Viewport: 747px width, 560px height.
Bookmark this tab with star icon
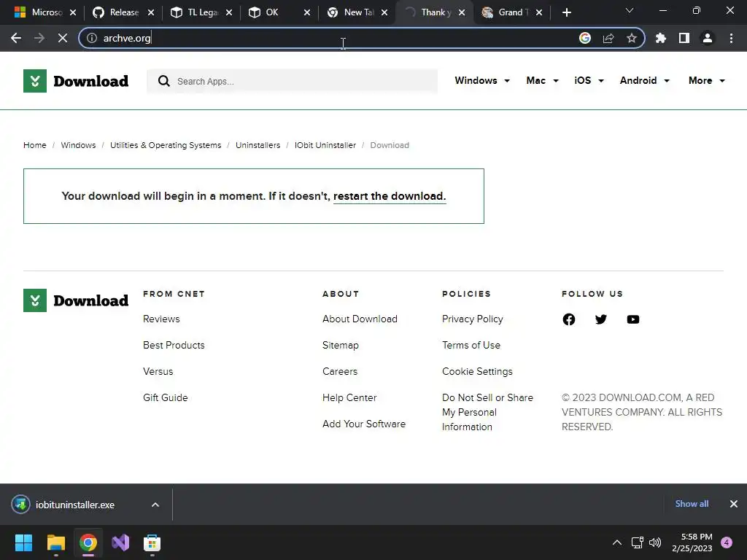pyautogui.click(x=631, y=38)
